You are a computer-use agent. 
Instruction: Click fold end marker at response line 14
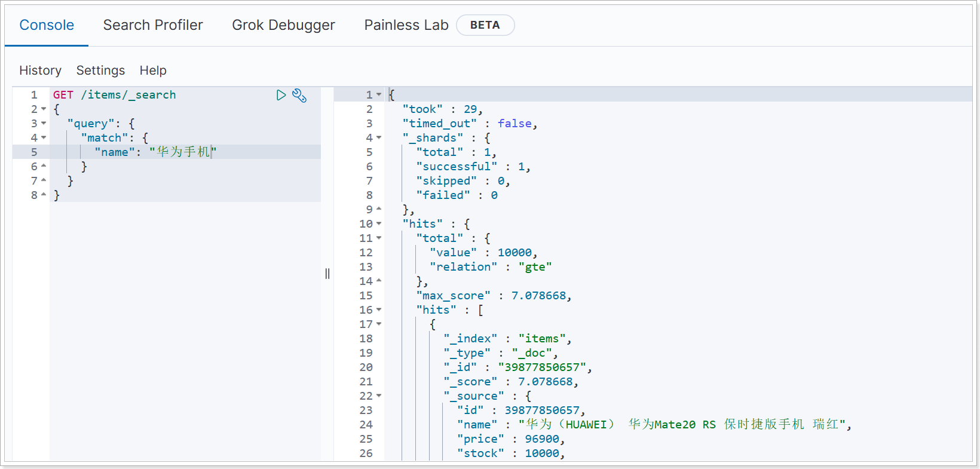(379, 281)
